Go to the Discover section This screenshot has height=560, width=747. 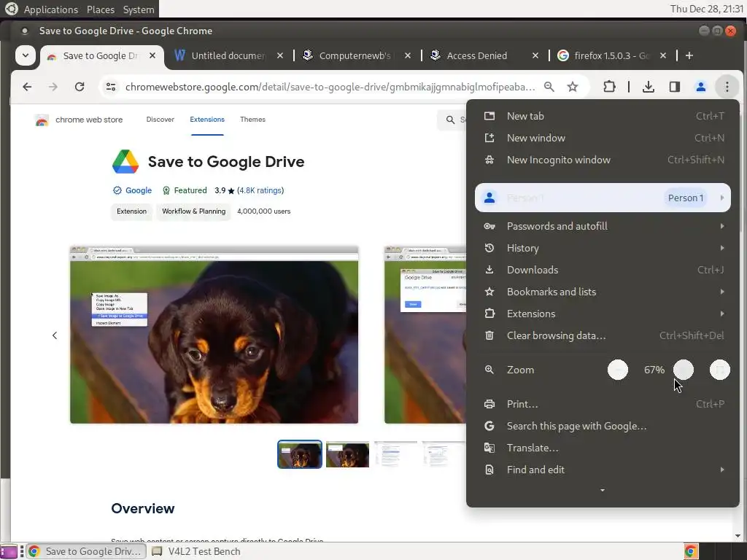click(x=160, y=120)
